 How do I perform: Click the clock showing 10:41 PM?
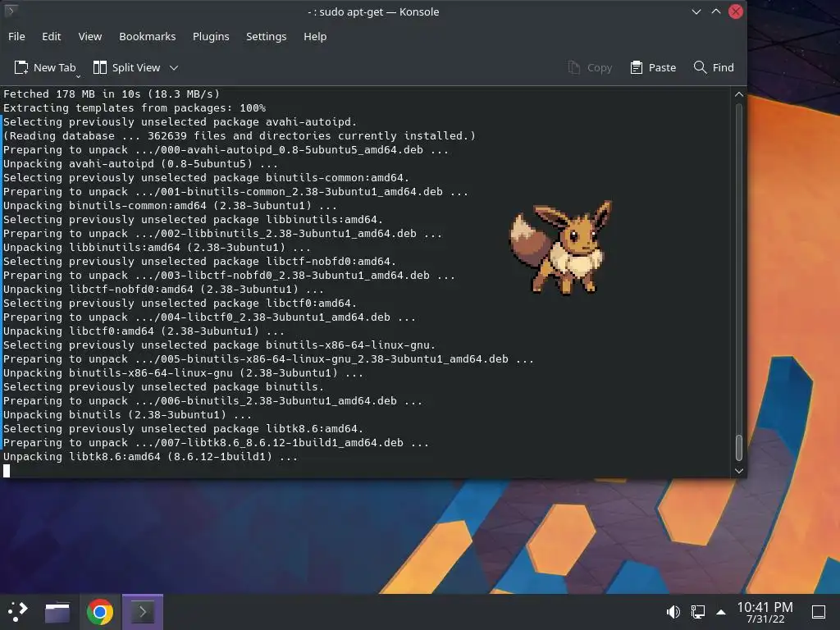click(765, 612)
